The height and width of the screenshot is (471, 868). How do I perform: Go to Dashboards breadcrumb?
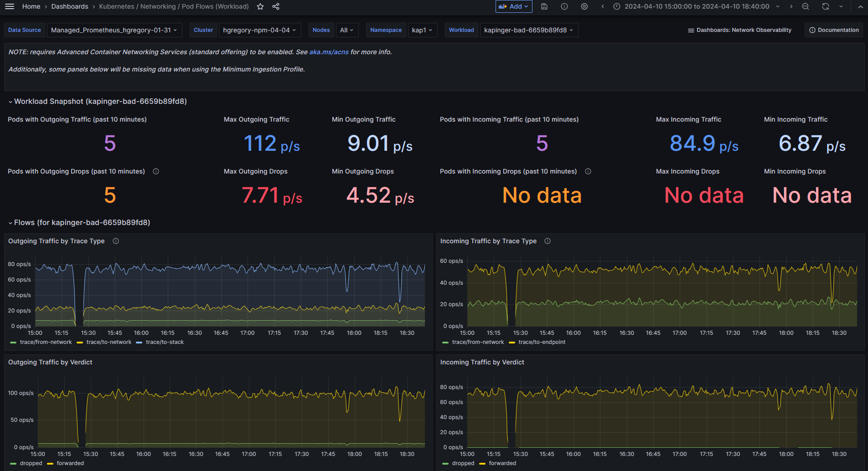[x=70, y=6]
